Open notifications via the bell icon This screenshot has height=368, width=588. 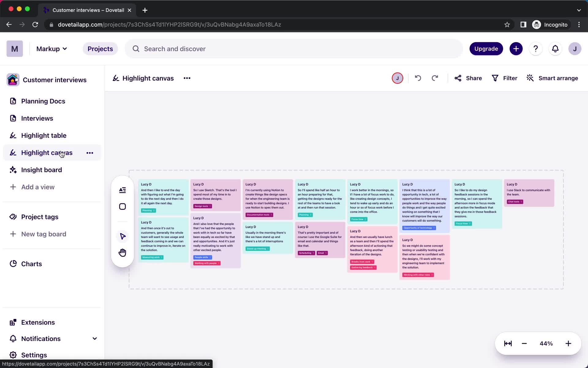pyautogui.click(x=555, y=48)
